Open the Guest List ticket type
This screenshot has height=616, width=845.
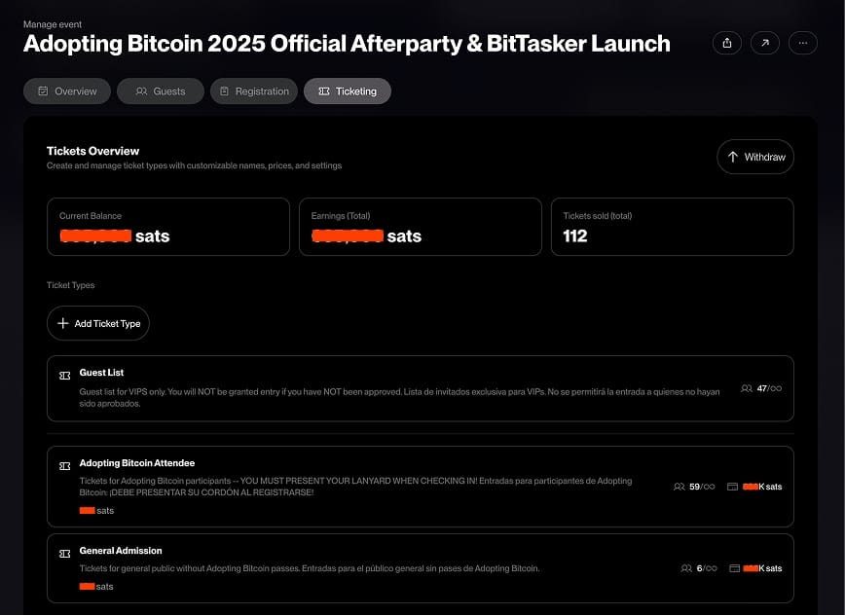(389, 388)
